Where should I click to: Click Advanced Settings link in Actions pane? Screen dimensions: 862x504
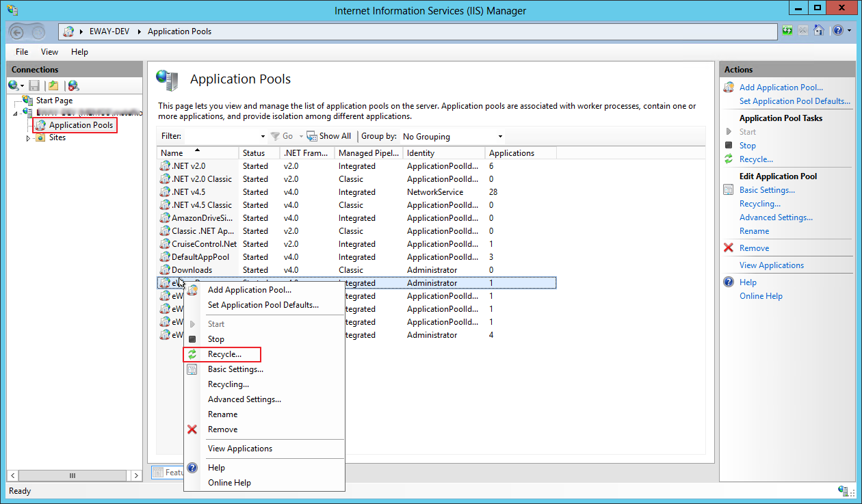coord(776,217)
